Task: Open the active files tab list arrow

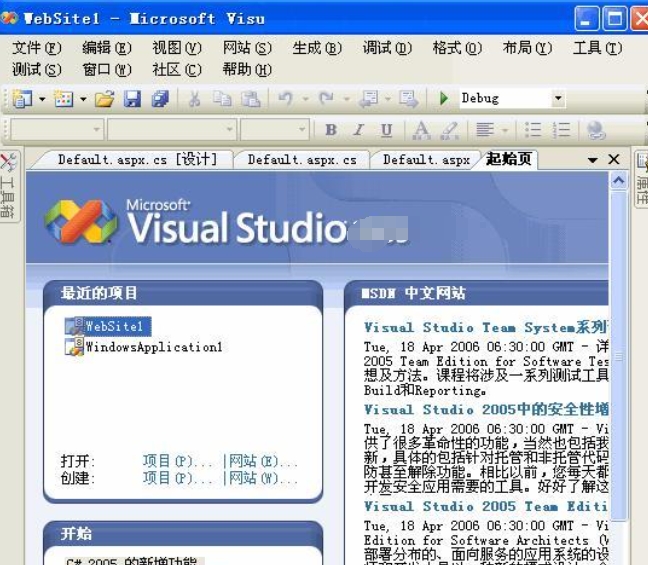Action: (593, 160)
